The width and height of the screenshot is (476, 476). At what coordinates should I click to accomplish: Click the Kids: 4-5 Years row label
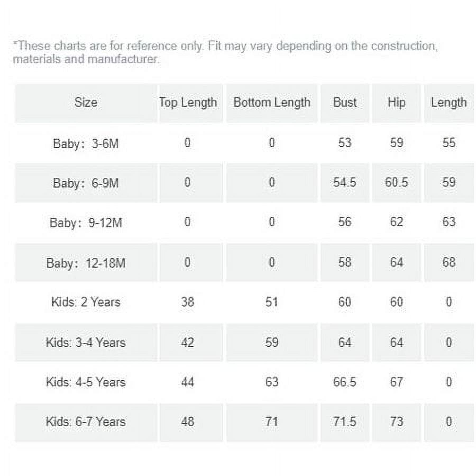86,382
